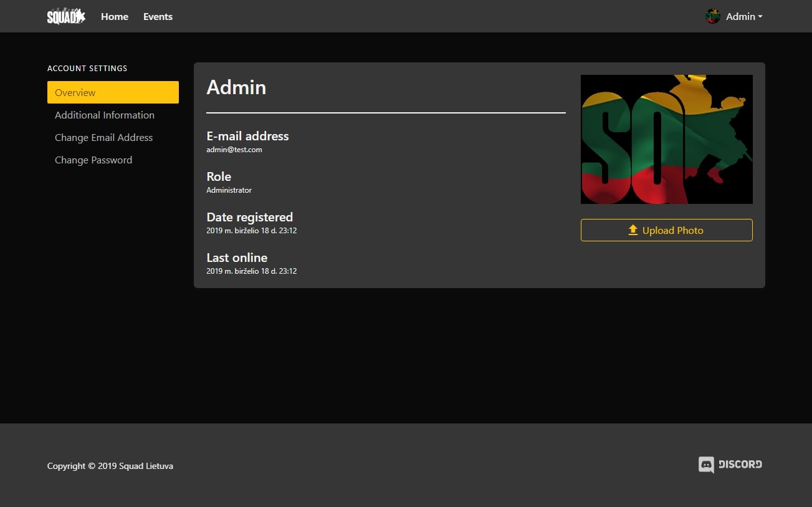Select the Overview settings tab
The width and height of the screenshot is (812, 507).
113,92
